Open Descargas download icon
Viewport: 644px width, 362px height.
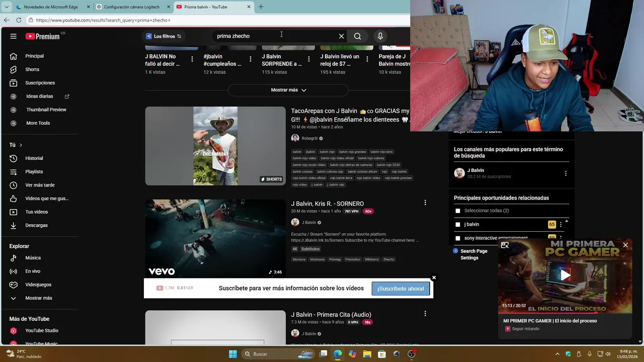click(x=14, y=225)
